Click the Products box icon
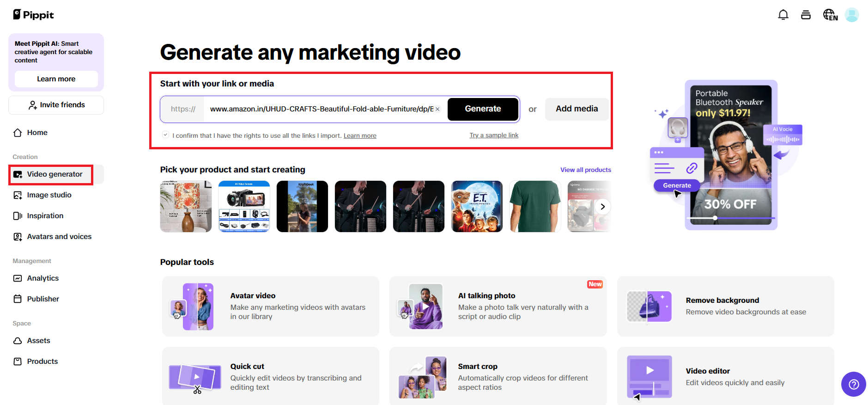The image size is (868, 405). tap(18, 362)
